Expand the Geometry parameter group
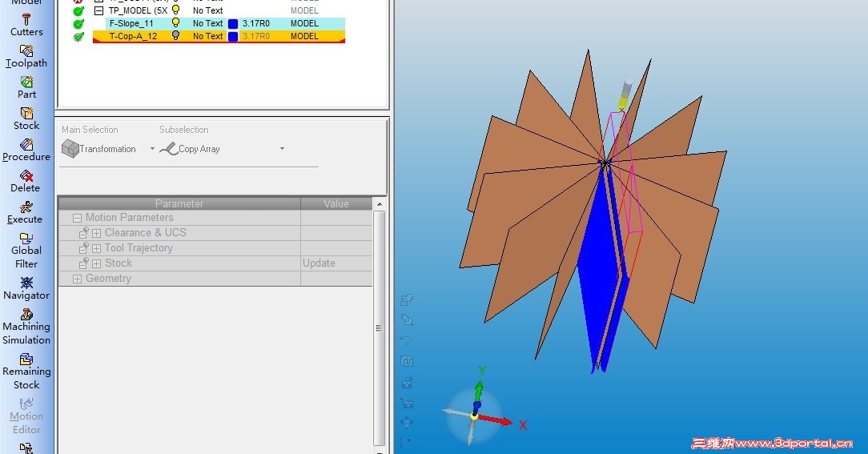Viewport: 868px width, 454px height. pos(78,279)
